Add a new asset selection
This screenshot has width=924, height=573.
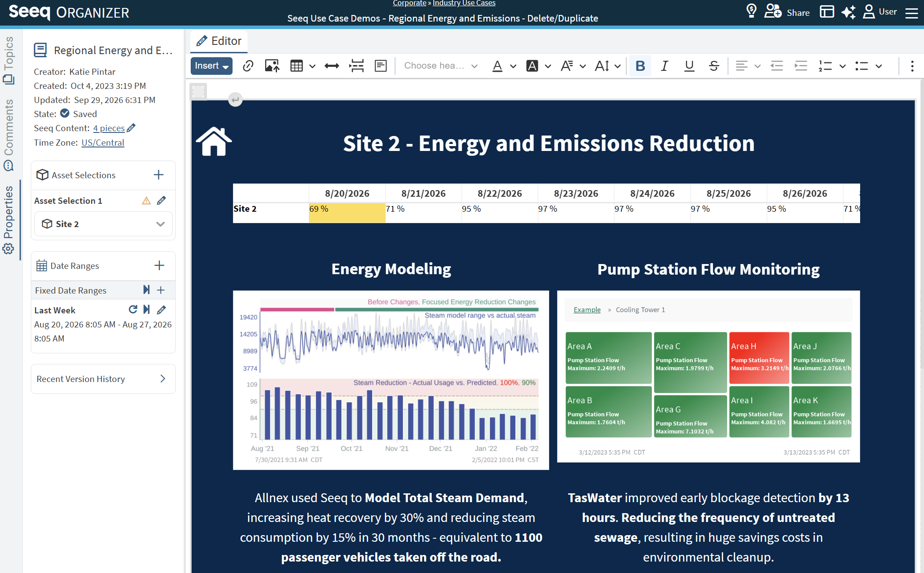coord(159,175)
